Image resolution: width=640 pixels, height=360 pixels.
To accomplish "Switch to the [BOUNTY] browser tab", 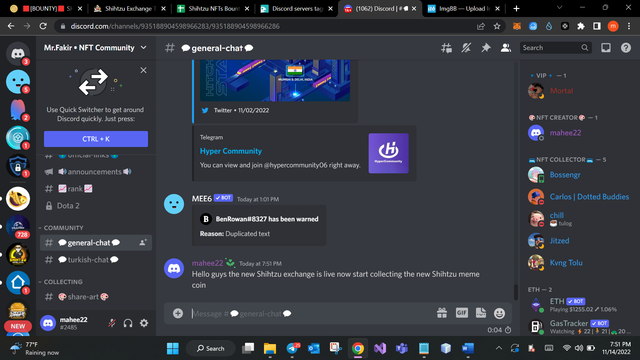I will click(x=46, y=9).
